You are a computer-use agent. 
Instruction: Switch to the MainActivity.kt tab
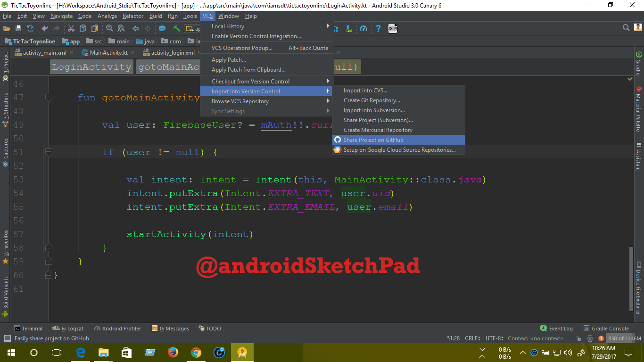[108, 53]
